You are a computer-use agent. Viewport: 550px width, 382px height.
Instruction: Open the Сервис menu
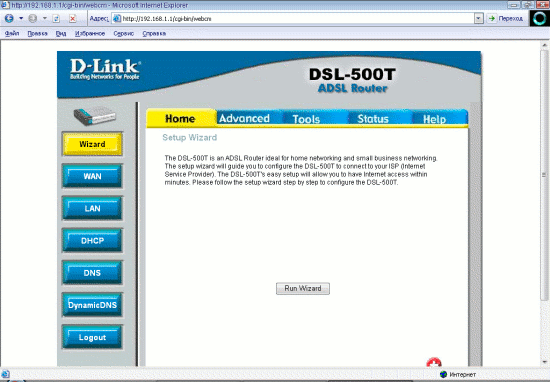tap(123, 33)
